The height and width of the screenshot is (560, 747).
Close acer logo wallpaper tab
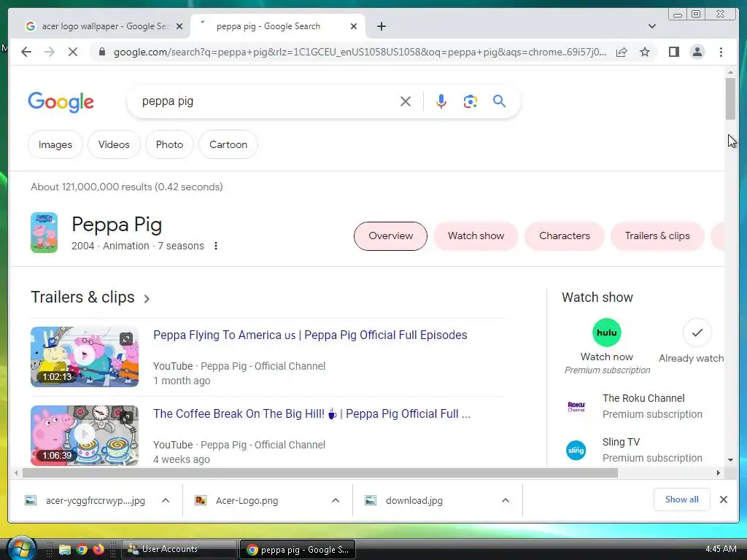[x=179, y=26]
